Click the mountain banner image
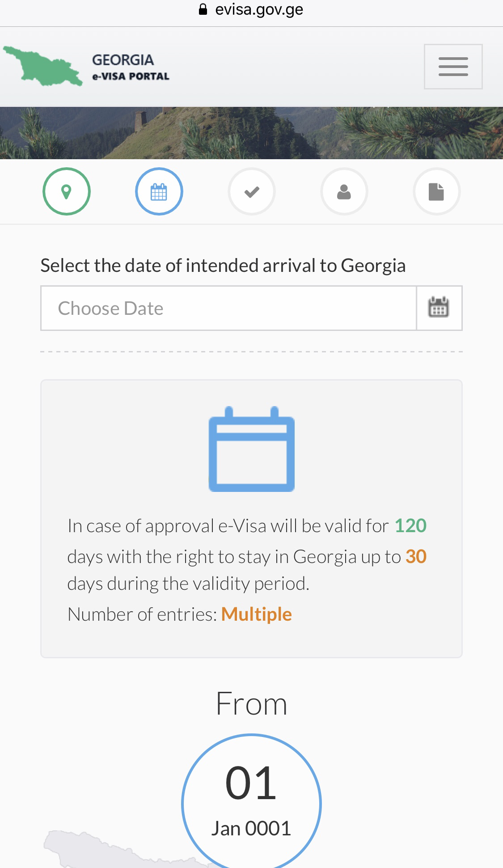 [x=251, y=133]
